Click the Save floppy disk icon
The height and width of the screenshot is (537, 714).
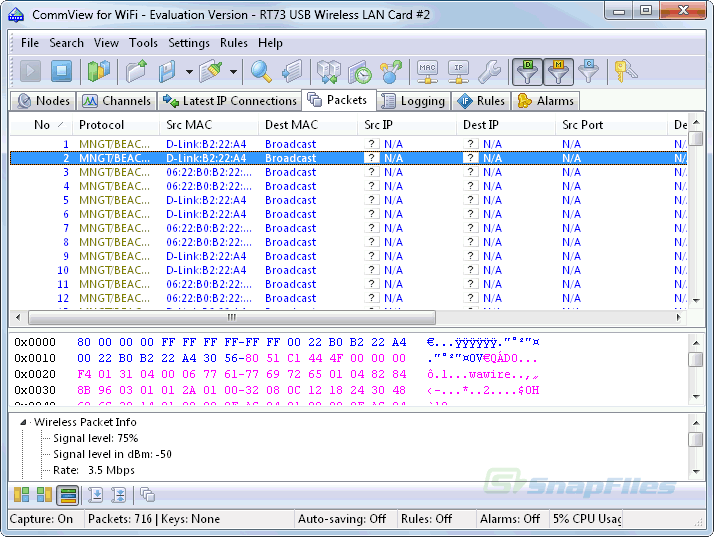point(167,71)
